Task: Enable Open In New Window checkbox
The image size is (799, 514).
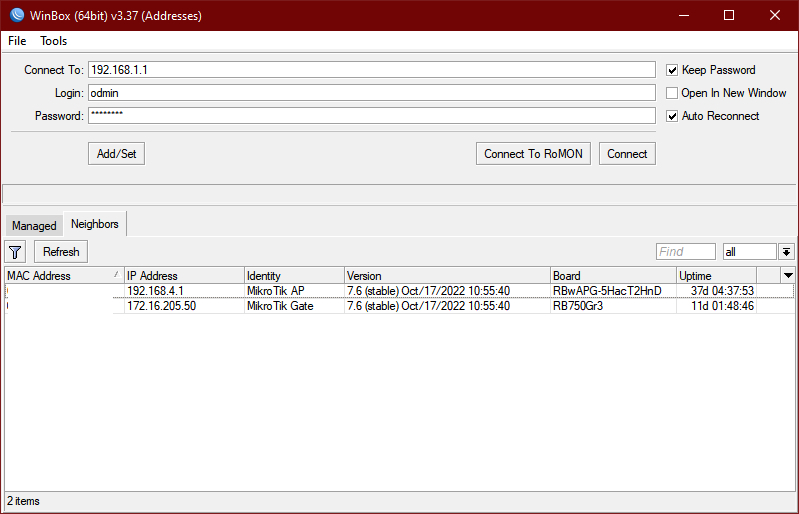Action: [673, 93]
